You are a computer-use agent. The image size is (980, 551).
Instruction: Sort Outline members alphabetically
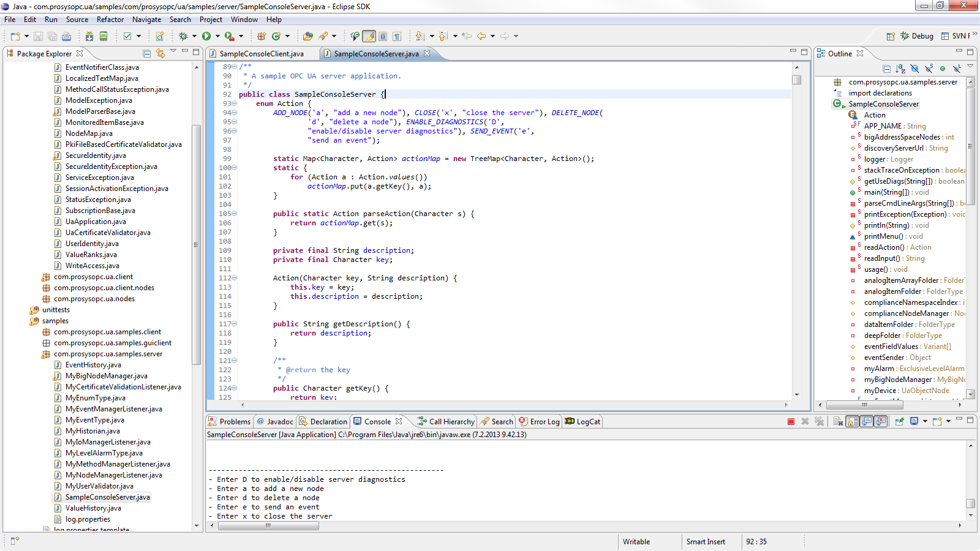coord(900,69)
